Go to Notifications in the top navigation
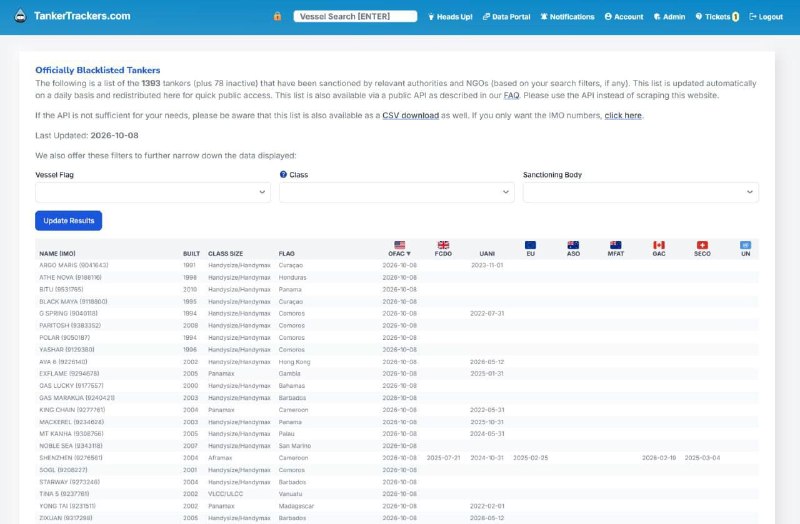Viewport: 800px width, 524px height. [x=567, y=16]
